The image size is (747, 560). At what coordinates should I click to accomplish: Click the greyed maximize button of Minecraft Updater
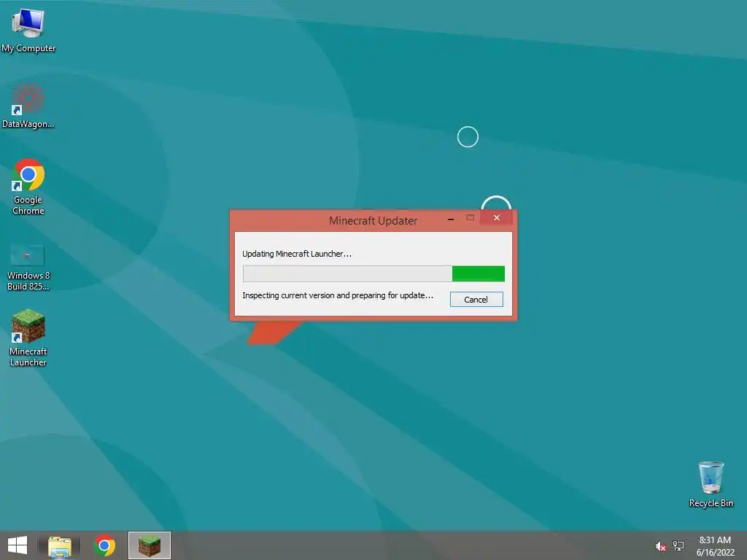tap(471, 217)
